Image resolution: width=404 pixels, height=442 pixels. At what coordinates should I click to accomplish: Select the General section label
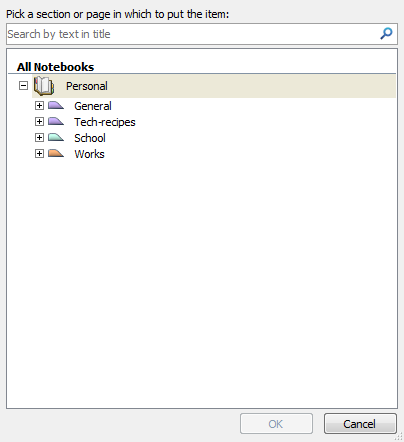pos(93,106)
